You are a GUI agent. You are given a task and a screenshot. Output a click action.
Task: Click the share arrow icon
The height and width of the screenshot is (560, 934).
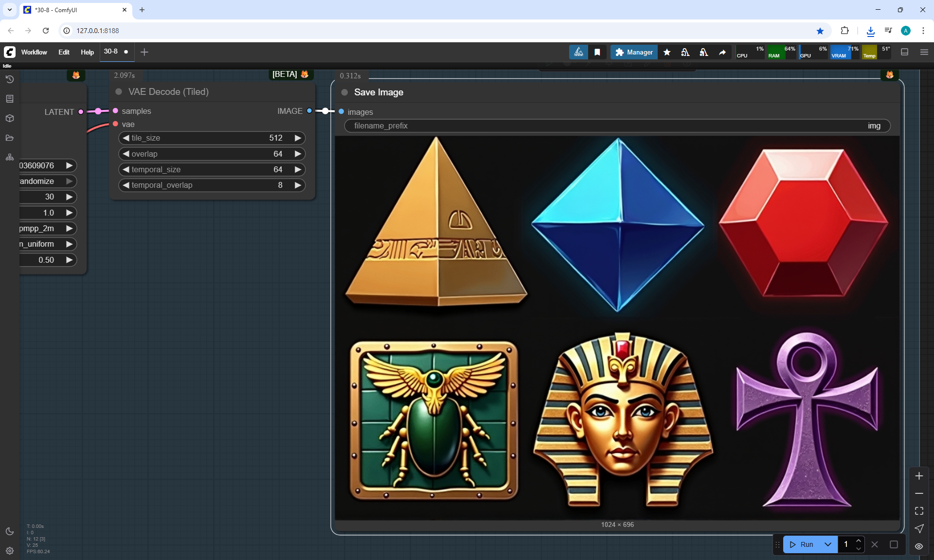tap(722, 52)
